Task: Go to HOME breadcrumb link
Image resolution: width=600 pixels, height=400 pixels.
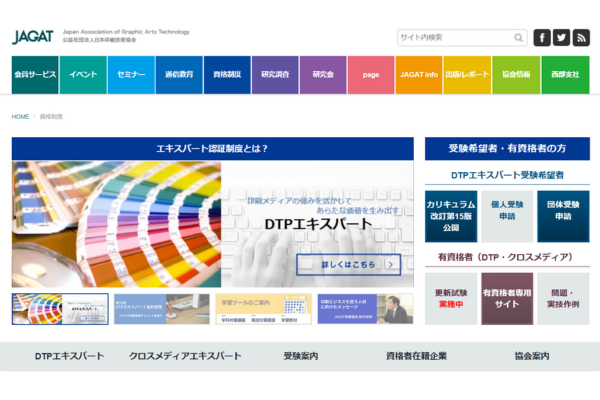Action: 20,116
